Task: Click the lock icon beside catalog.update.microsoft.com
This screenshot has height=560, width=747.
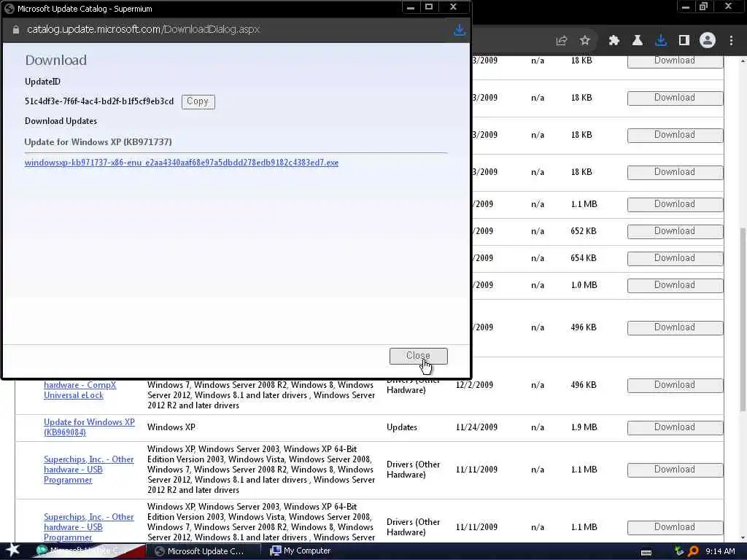Action: coord(16,29)
